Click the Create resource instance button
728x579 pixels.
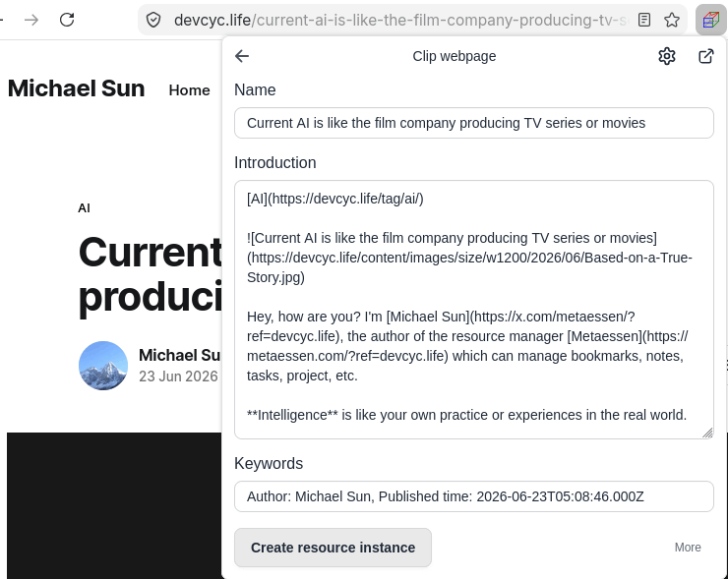point(333,548)
